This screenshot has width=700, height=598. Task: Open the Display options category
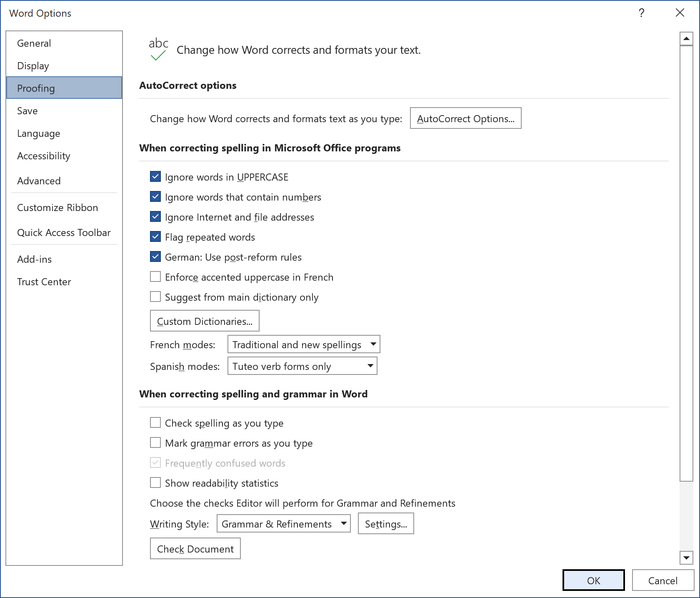64,66
